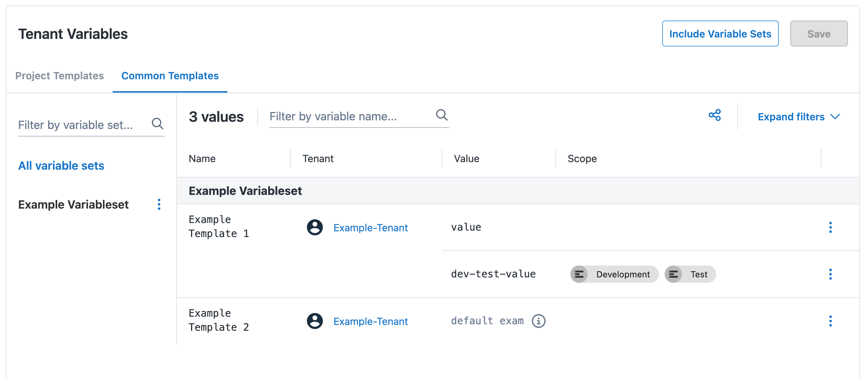The height and width of the screenshot is (379, 868).
Task: Open the All variable sets view
Action: click(x=61, y=166)
